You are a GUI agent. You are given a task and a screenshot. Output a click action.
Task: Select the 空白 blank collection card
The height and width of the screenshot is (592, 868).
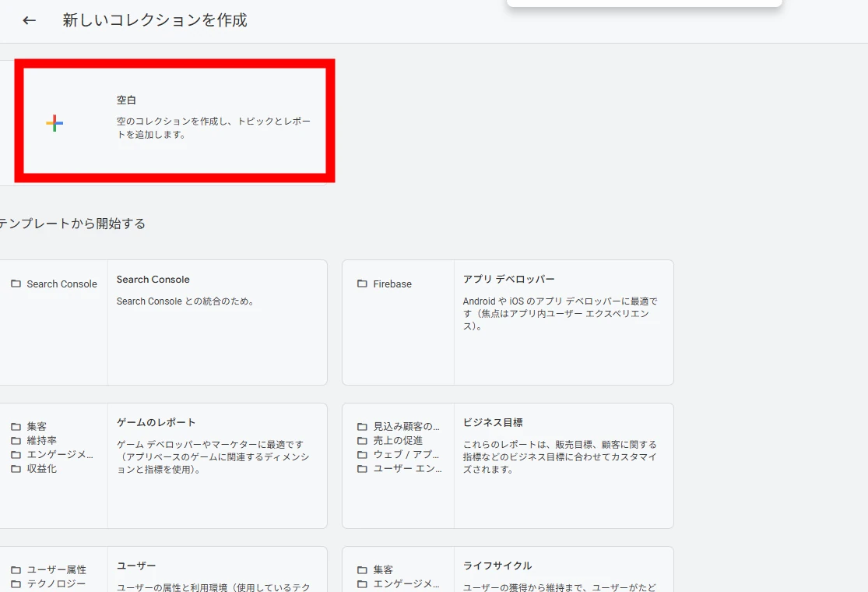(175, 121)
